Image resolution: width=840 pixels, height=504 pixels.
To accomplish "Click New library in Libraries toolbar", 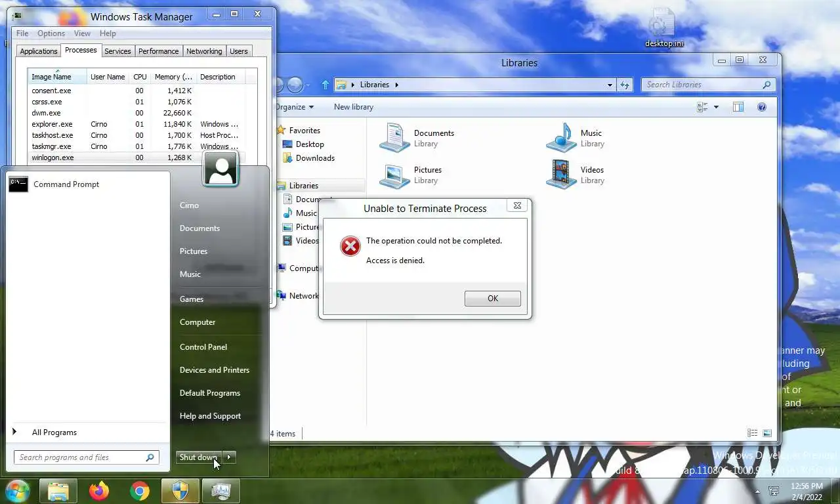I will (x=354, y=107).
